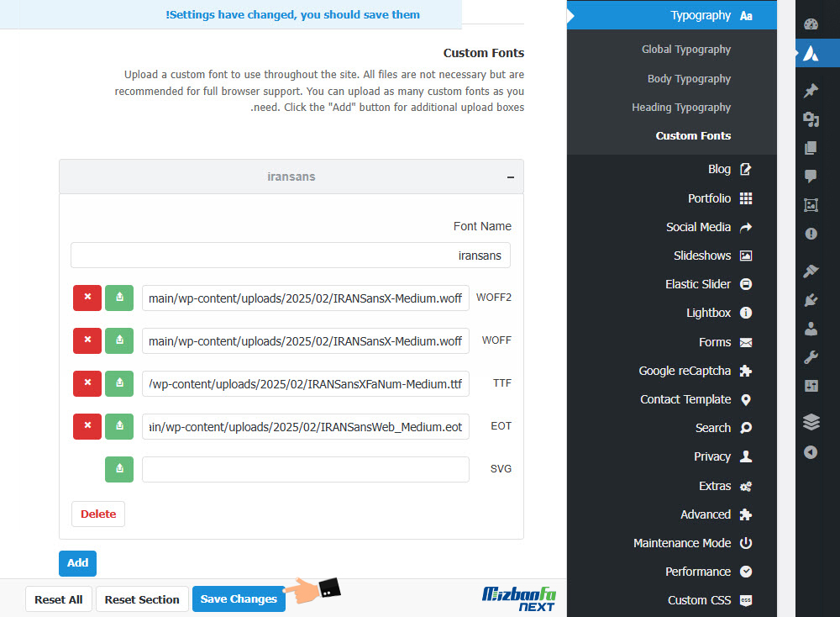
Task: Focus the WOFF file URL field
Action: (x=306, y=341)
